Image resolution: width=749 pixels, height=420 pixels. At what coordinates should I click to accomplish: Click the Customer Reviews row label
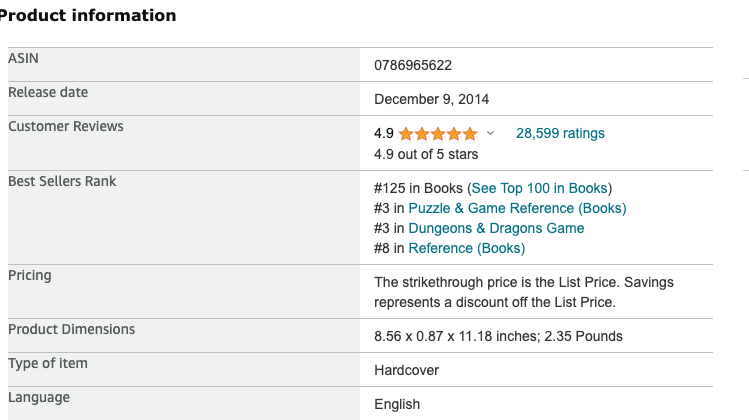[x=66, y=126]
